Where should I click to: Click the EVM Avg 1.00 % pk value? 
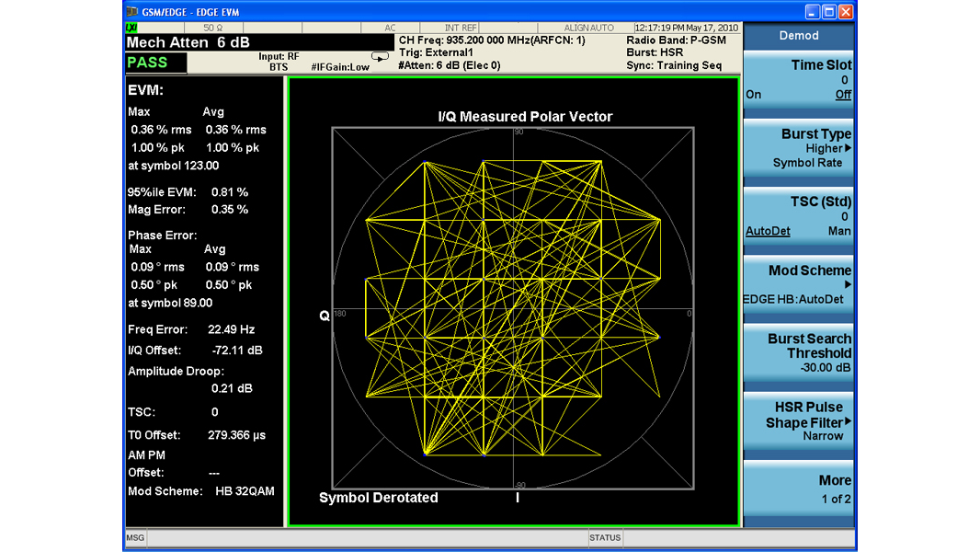pos(233,148)
